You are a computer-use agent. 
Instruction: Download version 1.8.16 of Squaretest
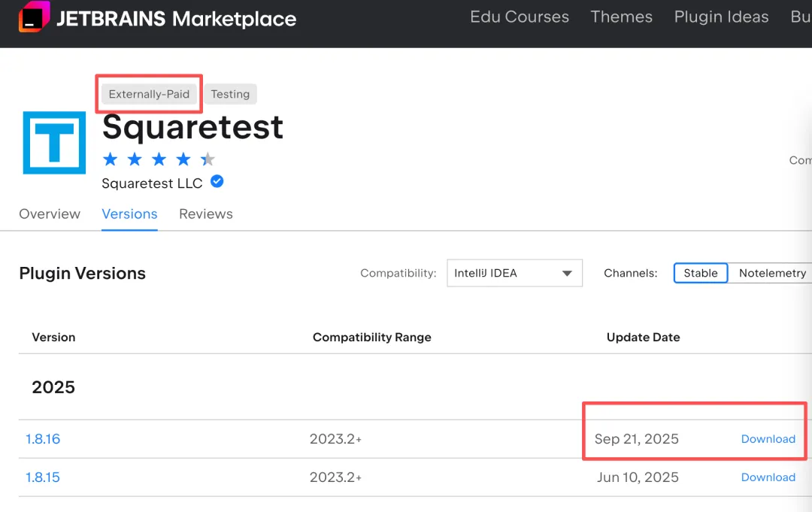coord(768,439)
